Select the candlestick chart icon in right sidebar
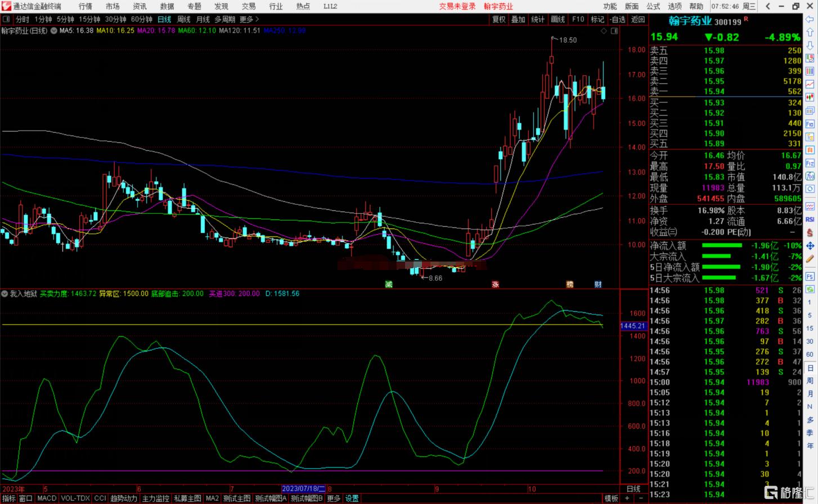The width and height of the screenshot is (818, 504). point(810,97)
